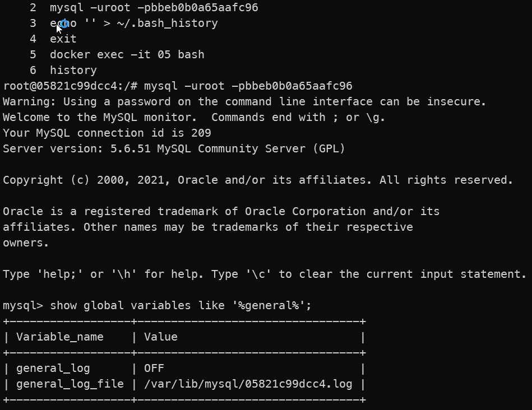
Task: Click the 'mysql -uroot' command in history line 2
Action: 154,8
